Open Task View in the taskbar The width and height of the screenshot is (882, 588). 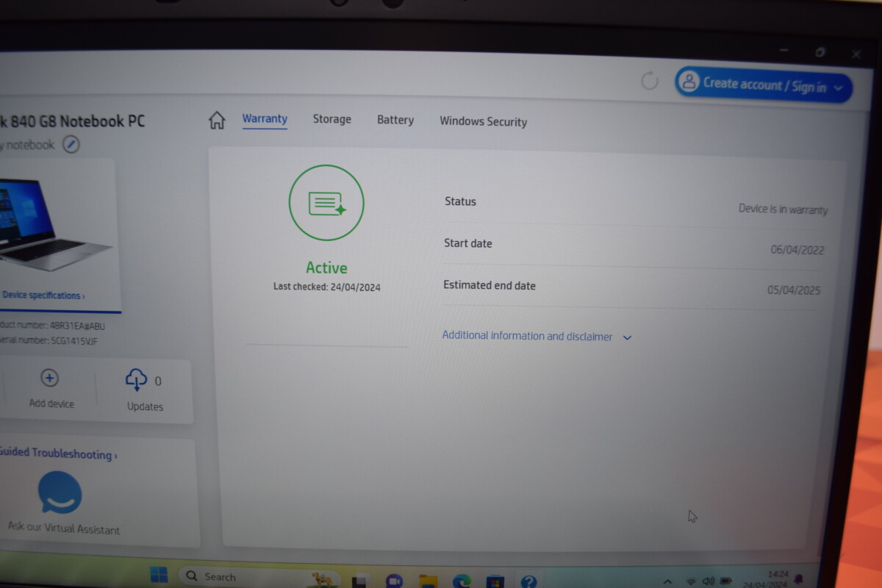pyautogui.click(x=359, y=581)
